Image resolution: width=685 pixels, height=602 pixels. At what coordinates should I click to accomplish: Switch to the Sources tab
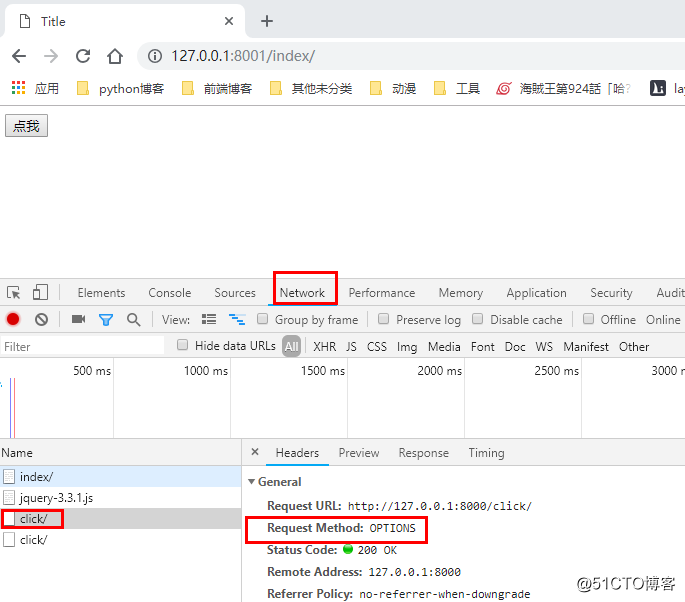235,293
